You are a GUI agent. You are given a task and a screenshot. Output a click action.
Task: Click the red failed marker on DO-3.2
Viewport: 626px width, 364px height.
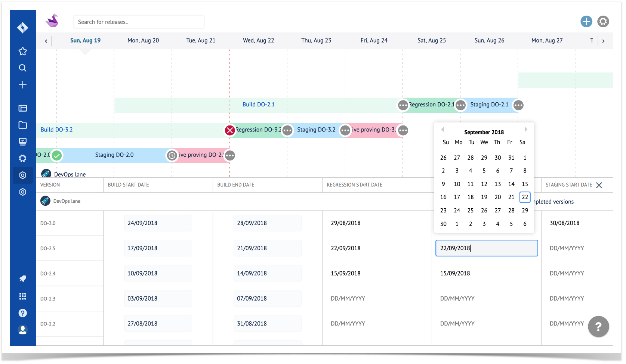pyautogui.click(x=230, y=130)
